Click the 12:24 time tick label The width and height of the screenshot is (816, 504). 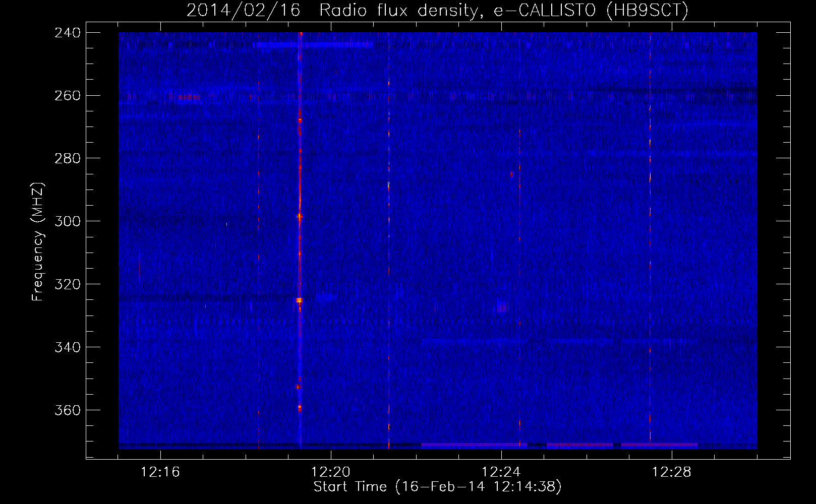click(501, 472)
